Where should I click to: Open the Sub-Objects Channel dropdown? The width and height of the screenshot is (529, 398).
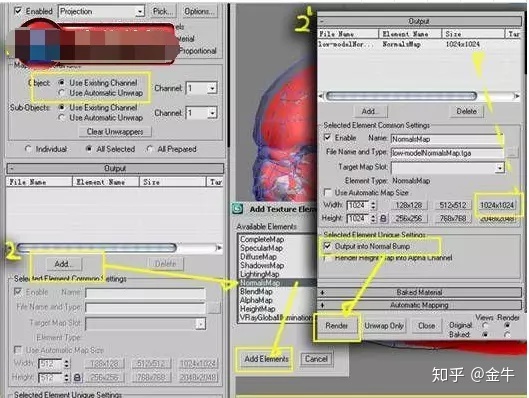[212, 113]
